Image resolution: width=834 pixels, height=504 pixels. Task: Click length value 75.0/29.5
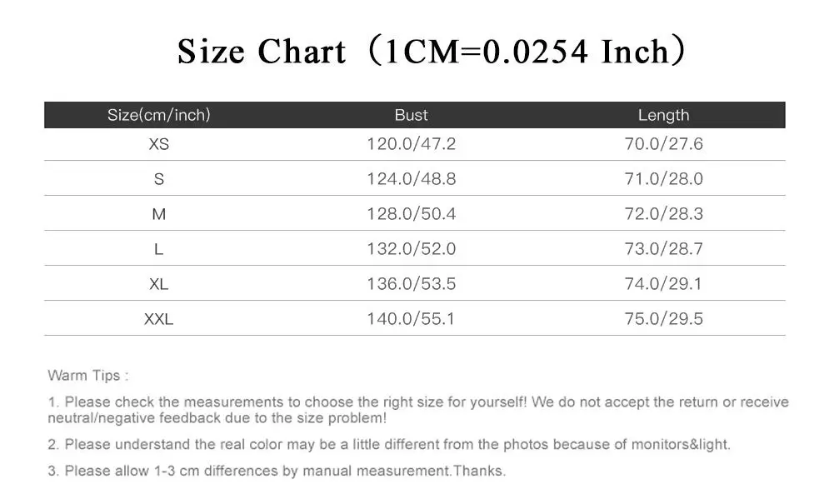pos(664,318)
